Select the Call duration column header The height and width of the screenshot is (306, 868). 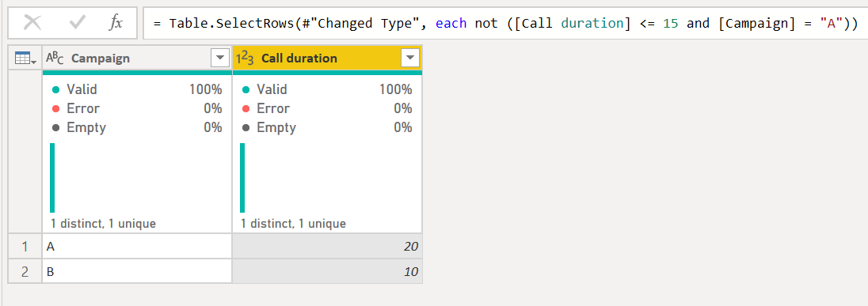point(327,58)
